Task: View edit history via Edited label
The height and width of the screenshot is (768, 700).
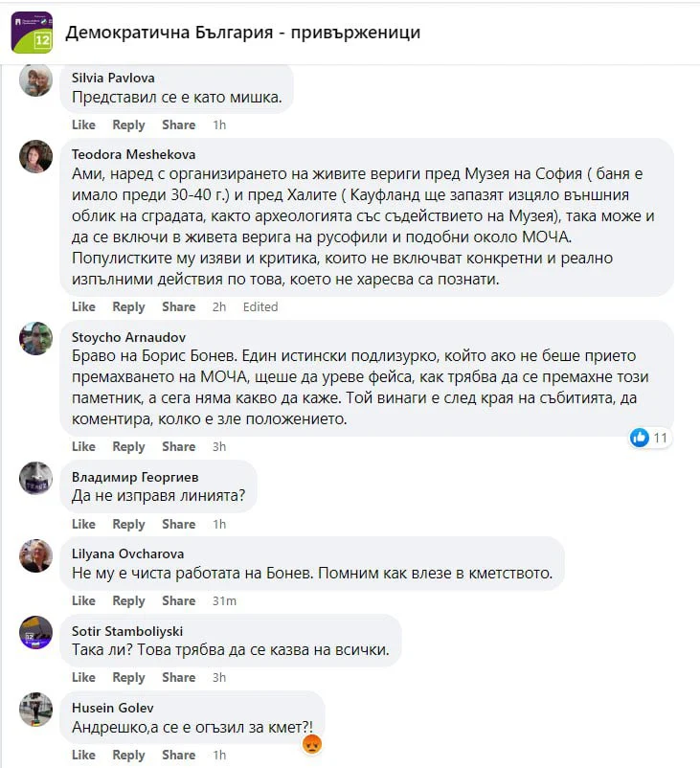Action: [260, 307]
